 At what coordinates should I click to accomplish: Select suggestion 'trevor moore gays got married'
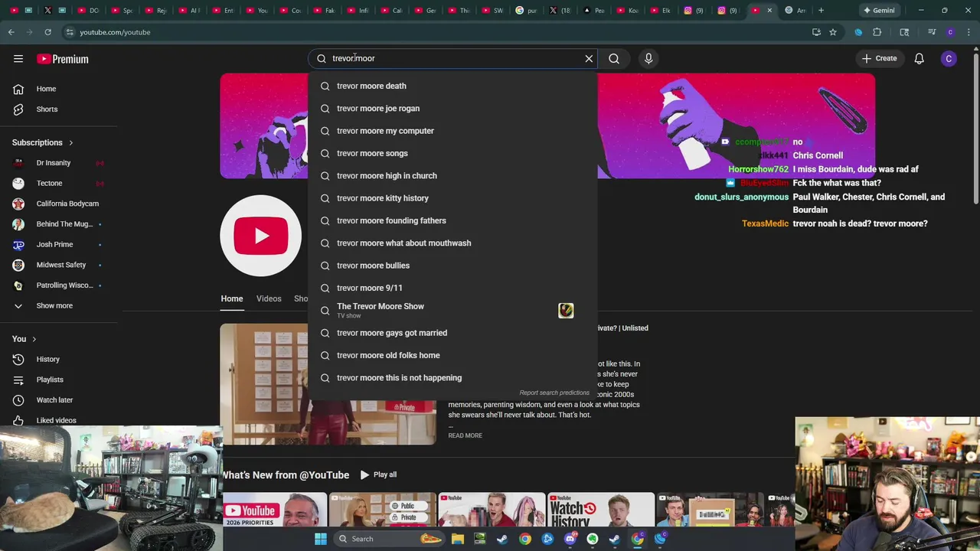tap(452, 333)
